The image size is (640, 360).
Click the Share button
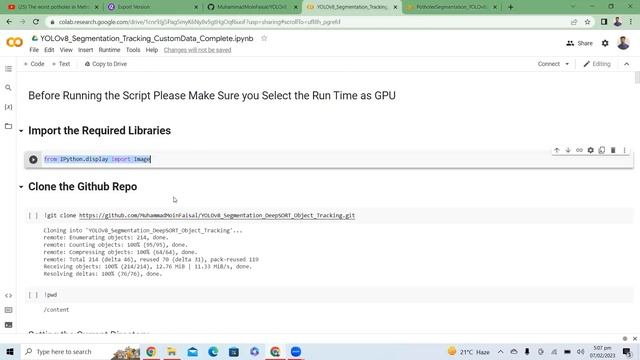point(580,43)
